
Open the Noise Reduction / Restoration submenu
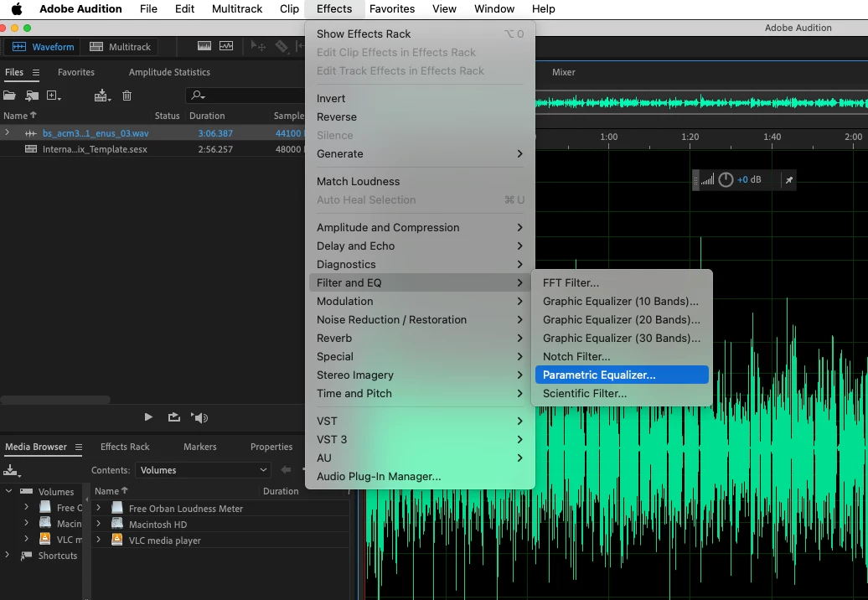[420, 319]
